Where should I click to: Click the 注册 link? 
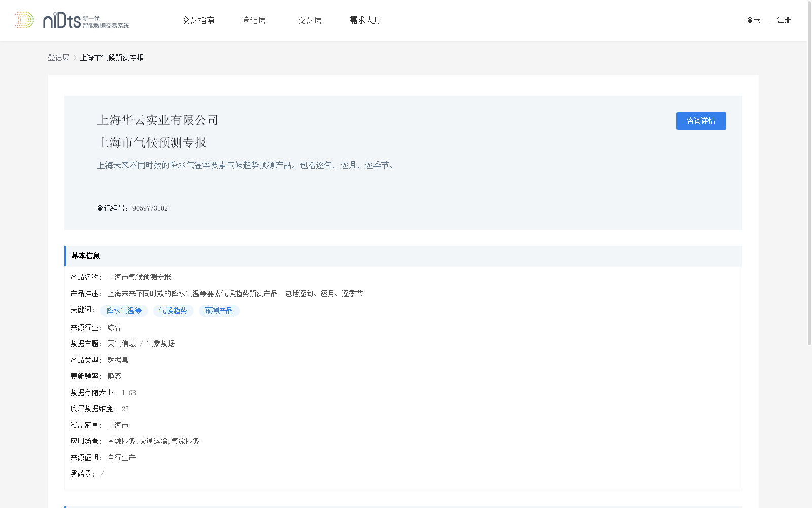tap(784, 20)
